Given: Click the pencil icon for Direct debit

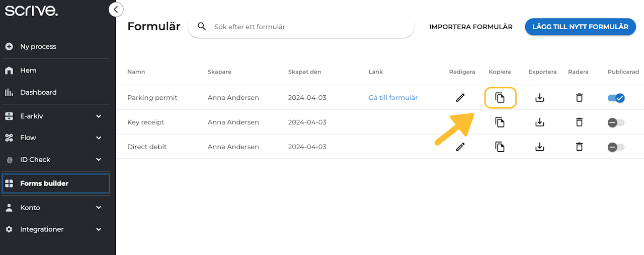Looking at the screenshot, I should tap(460, 147).
